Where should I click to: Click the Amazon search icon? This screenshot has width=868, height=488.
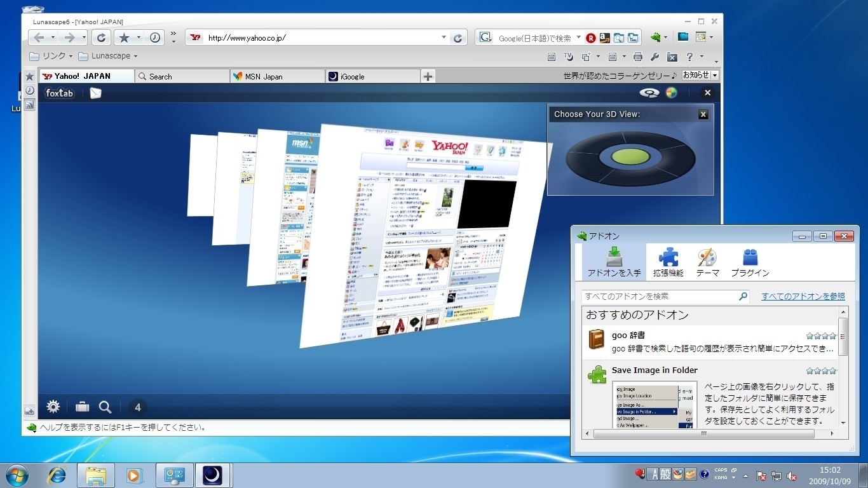[x=605, y=38]
